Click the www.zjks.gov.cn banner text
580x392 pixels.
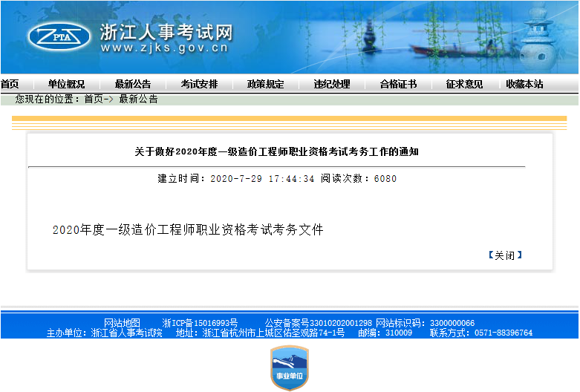pos(164,48)
